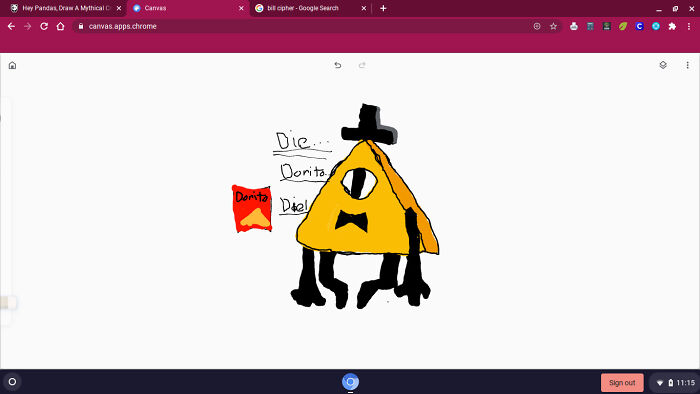700x394 pixels.
Task: Go back to previous page
Action: [x=11, y=26]
